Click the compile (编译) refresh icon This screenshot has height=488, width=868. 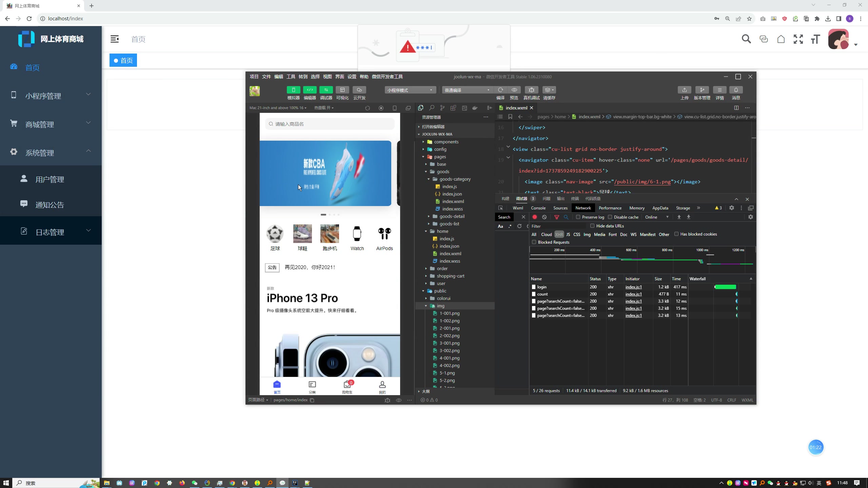tap(500, 90)
